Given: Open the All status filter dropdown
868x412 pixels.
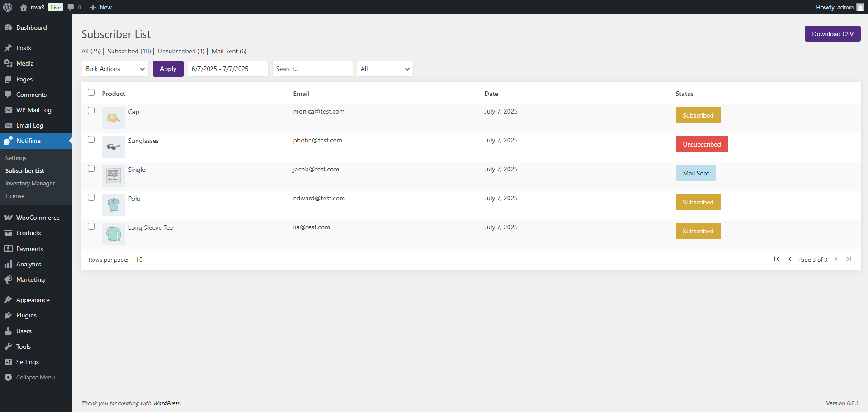Looking at the screenshot, I should coord(385,69).
